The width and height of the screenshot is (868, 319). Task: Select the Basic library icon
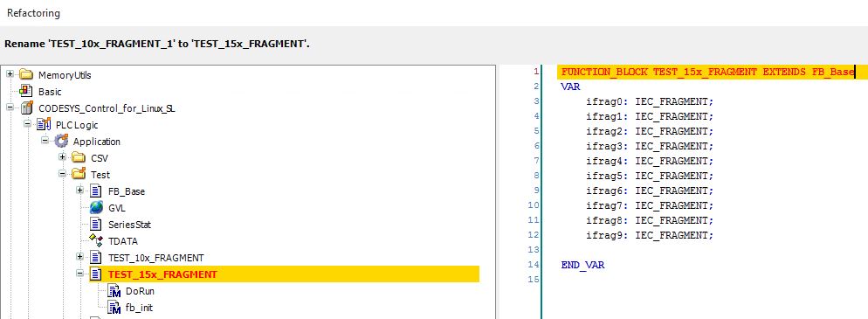[x=26, y=92]
